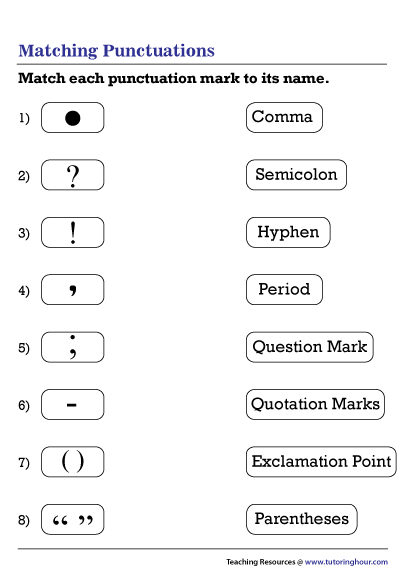
Task: Click the instruction text about matching marks
Action: (x=174, y=79)
